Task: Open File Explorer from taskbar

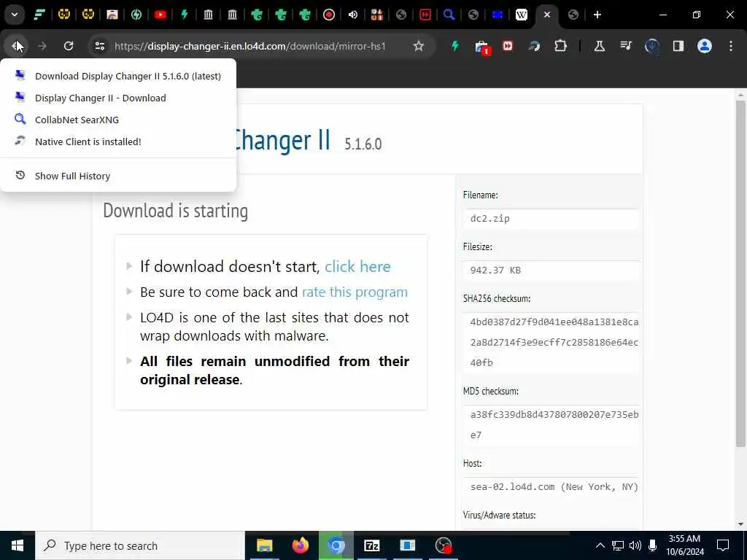Action: (264, 545)
